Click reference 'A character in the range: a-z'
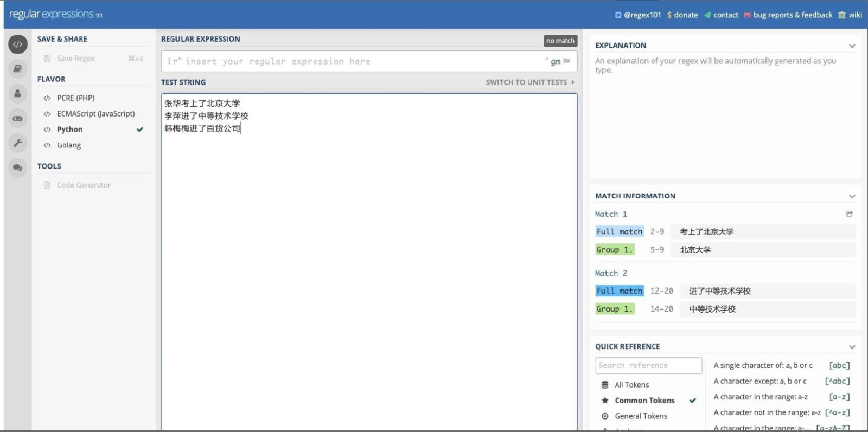The height and width of the screenshot is (432, 868). 761,397
